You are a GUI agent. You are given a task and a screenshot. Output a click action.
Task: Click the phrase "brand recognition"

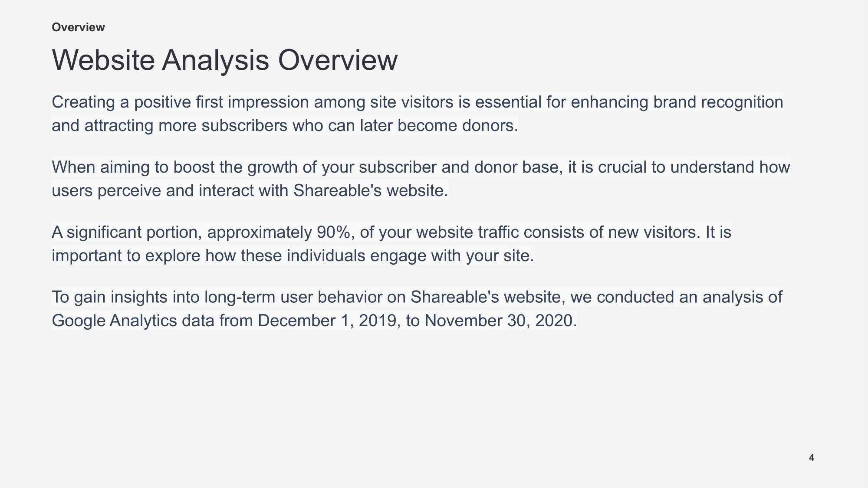point(718,102)
